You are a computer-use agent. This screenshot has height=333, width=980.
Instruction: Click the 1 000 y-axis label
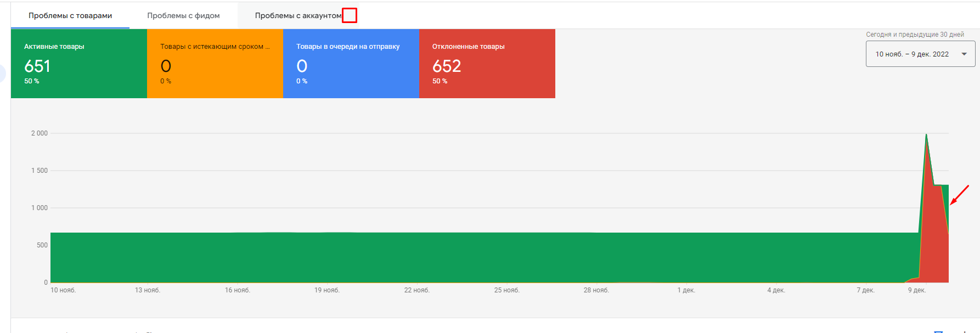click(x=40, y=208)
